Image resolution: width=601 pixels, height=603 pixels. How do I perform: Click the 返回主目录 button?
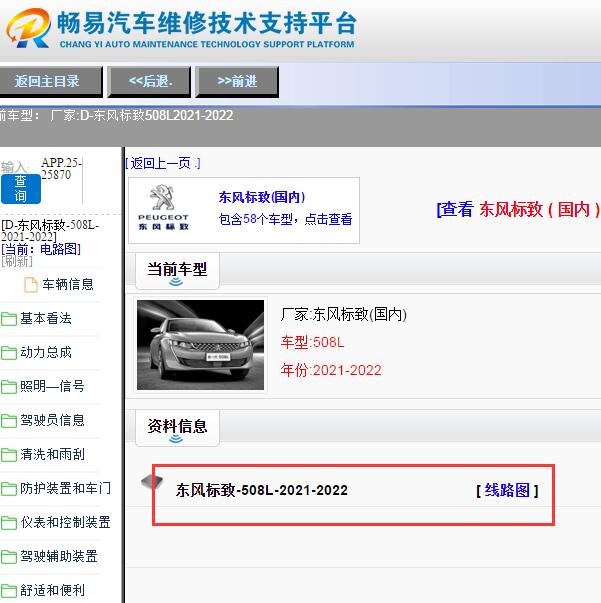pos(50,81)
